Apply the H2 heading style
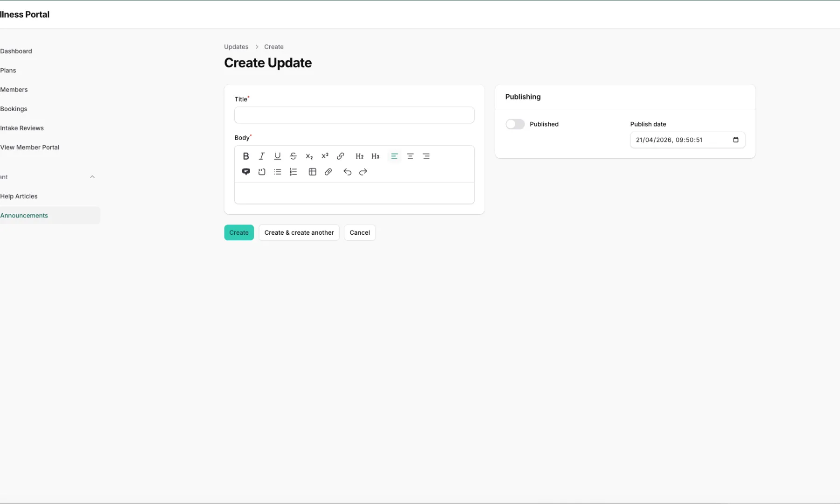Screen dimensions: 840x504 (359, 156)
